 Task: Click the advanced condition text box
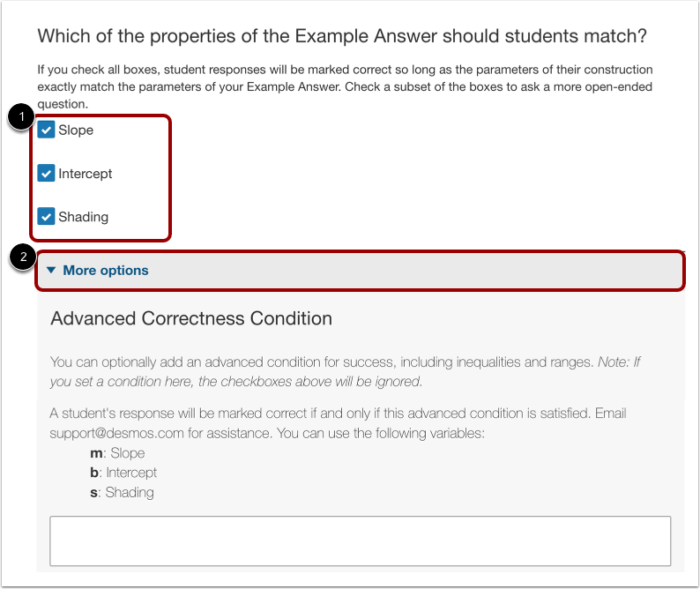point(360,541)
